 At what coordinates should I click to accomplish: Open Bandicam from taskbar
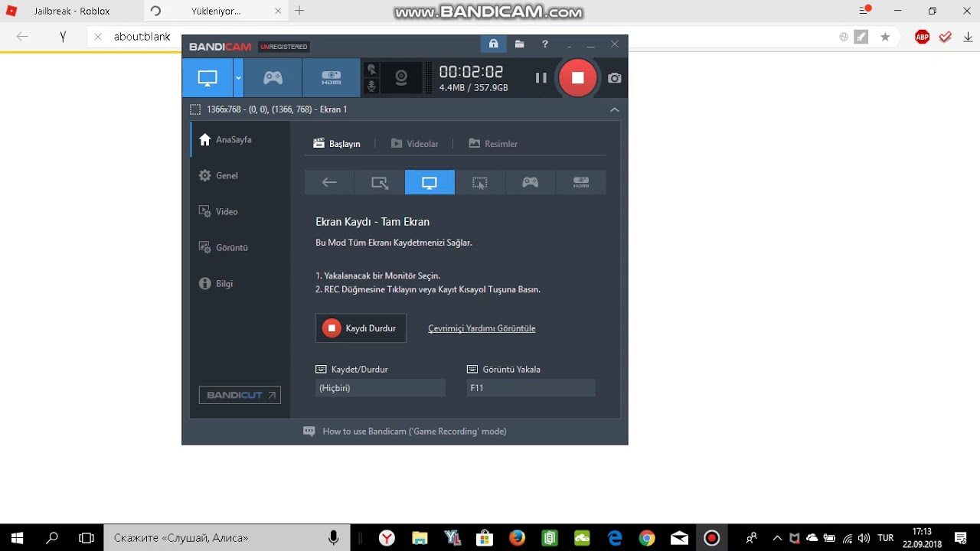[712, 538]
